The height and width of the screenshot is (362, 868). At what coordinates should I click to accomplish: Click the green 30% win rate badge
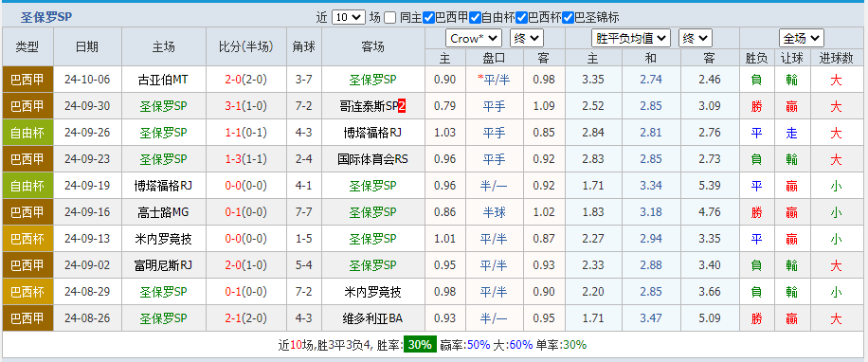click(420, 344)
